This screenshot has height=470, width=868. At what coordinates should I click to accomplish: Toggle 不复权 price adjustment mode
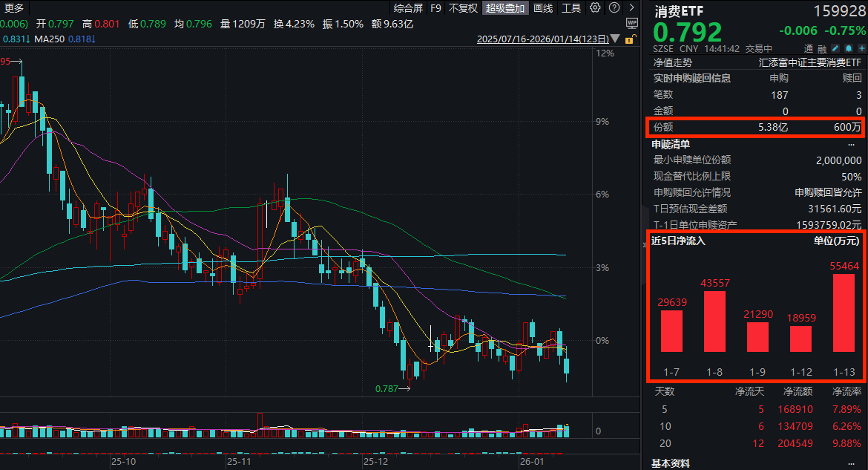point(461,8)
